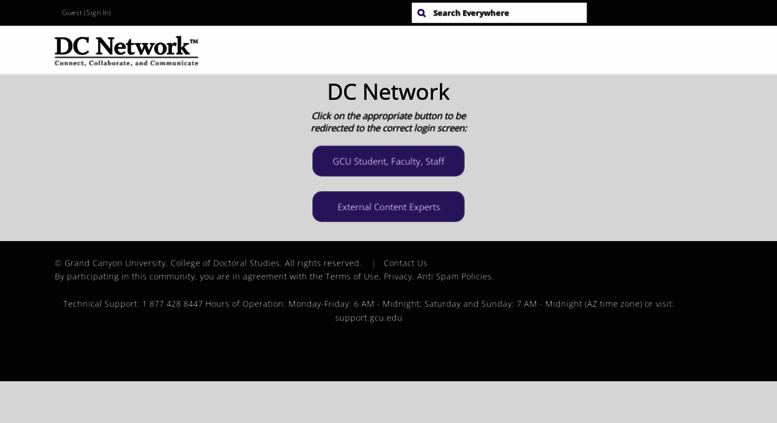777x423 pixels.
Task: Visit support.gcu.edu link
Action: point(368,318)
